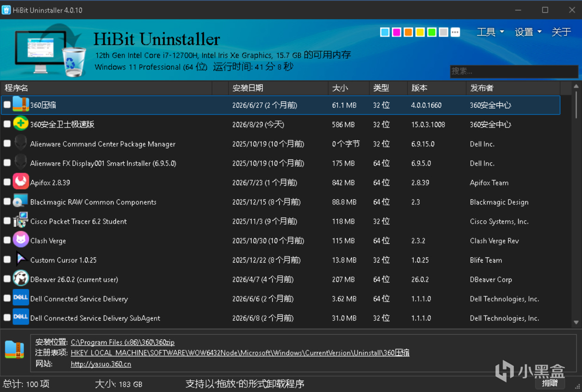Click the list scrollbar down arrow

576,322
